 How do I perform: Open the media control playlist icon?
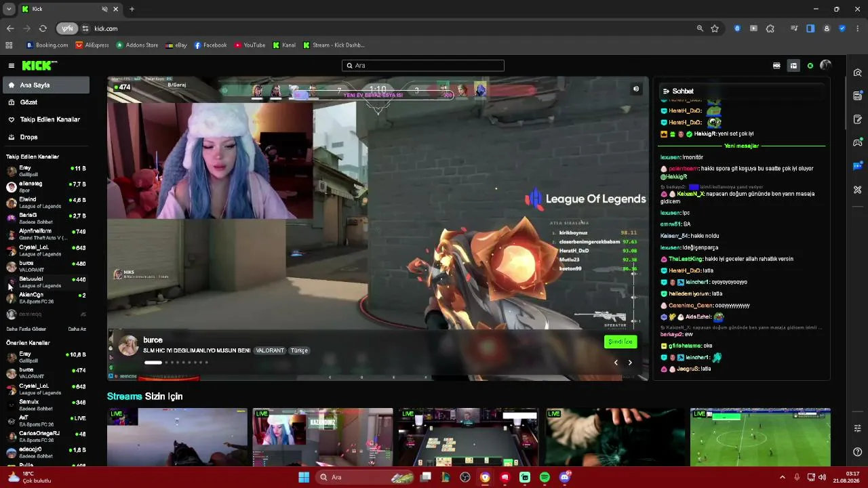tap(794, 28)
